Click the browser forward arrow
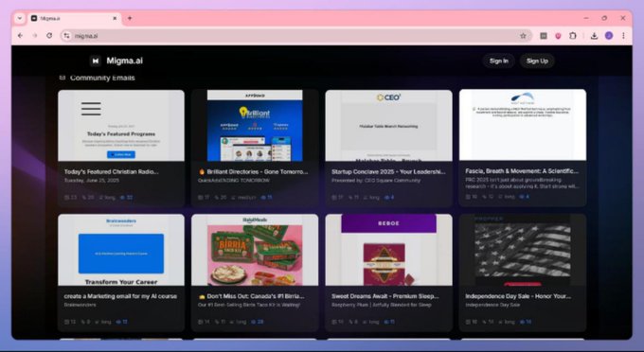The width and height of the screenshot is (644, 352). pos(34,36)
